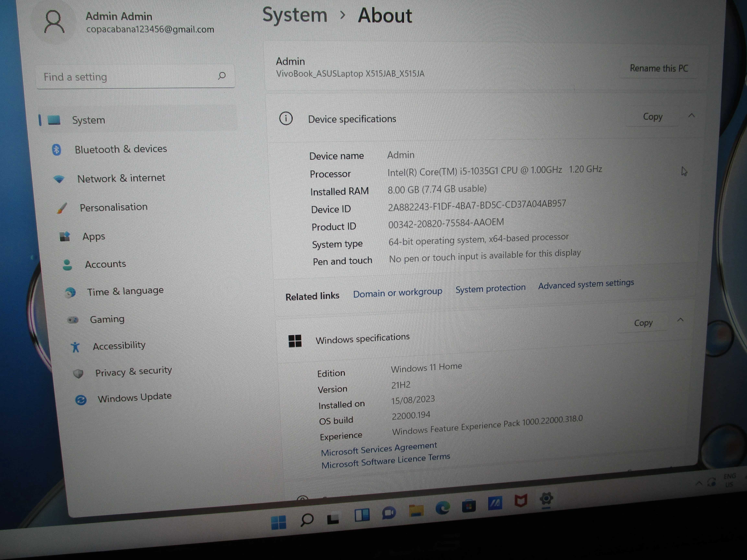Collapse the Device specifications section
The height and width of the screenshot is (560, 747).
point(691,116)
